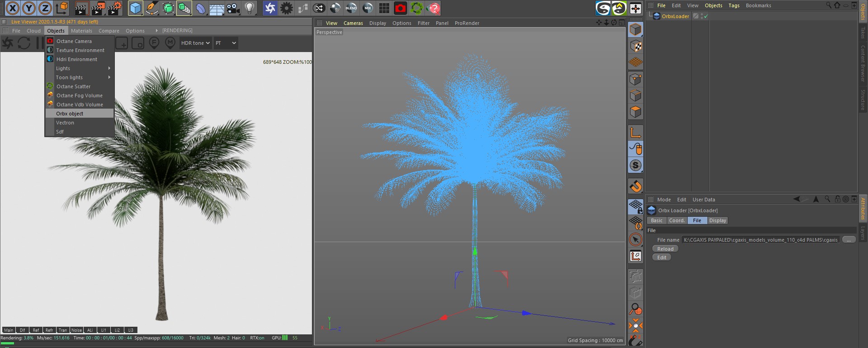Screen dimensions: 868x348
Task: Select the Cube primitive tool
Action: 135,8
